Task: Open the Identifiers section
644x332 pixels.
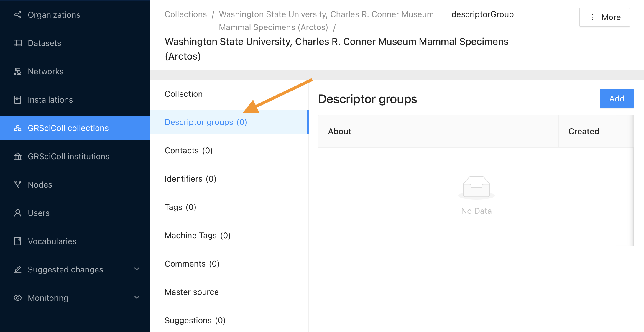Action: tap(190, 179)
